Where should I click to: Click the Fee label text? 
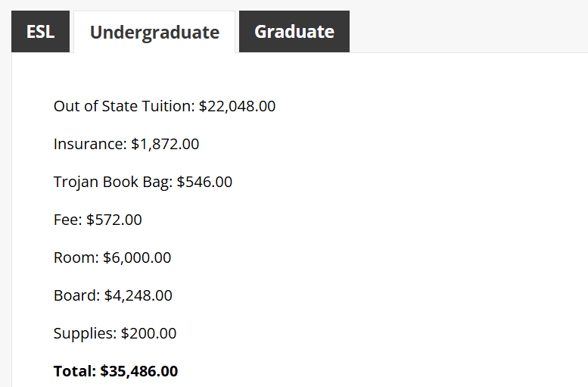pyautogui.click(x=67, y=220)
